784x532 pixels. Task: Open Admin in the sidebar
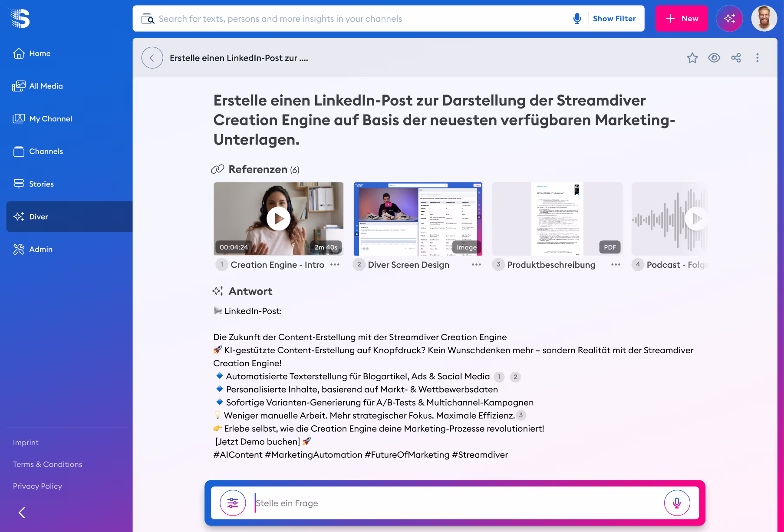[69, 249]
